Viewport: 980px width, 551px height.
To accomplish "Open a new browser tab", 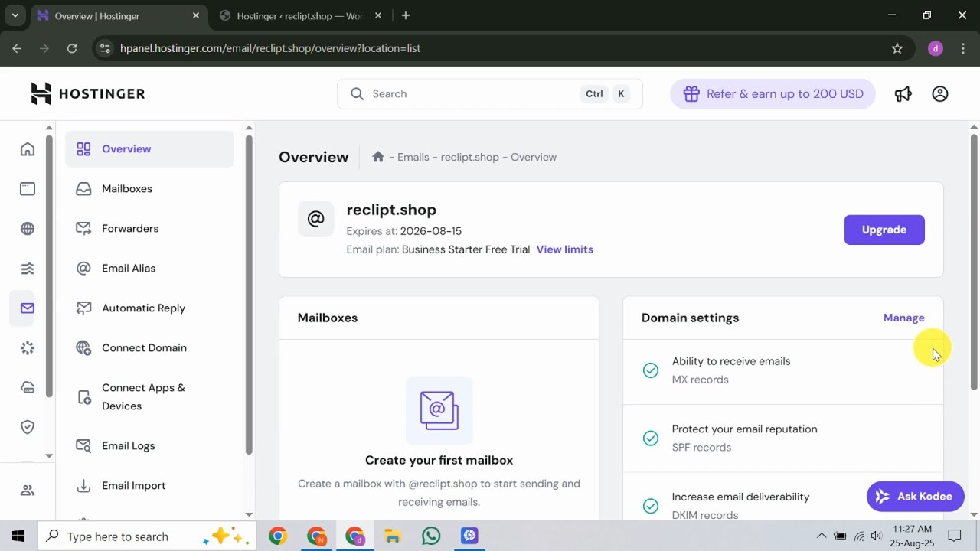I will point(406,15).
